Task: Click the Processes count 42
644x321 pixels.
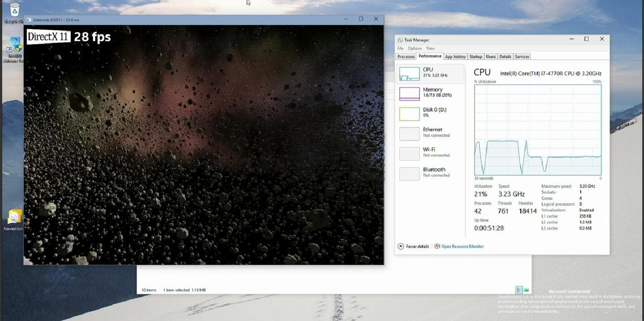Action: 478,211
